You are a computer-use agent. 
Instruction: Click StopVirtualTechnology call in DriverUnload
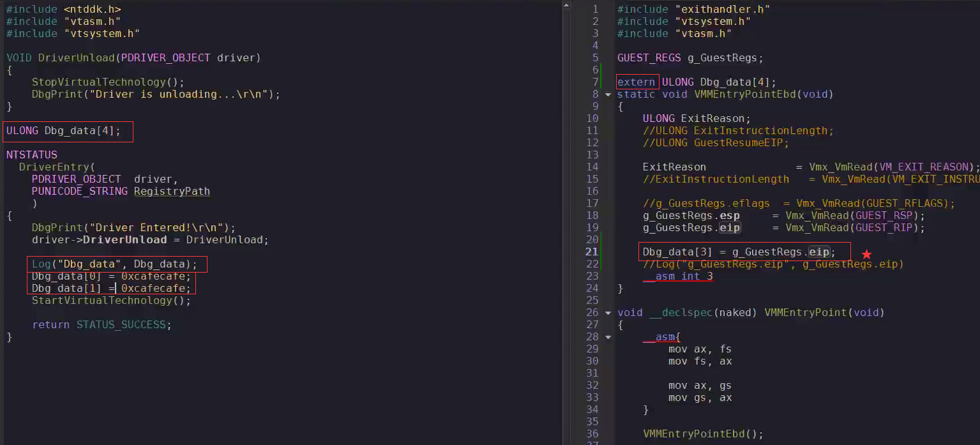click(x=108, y=82)
